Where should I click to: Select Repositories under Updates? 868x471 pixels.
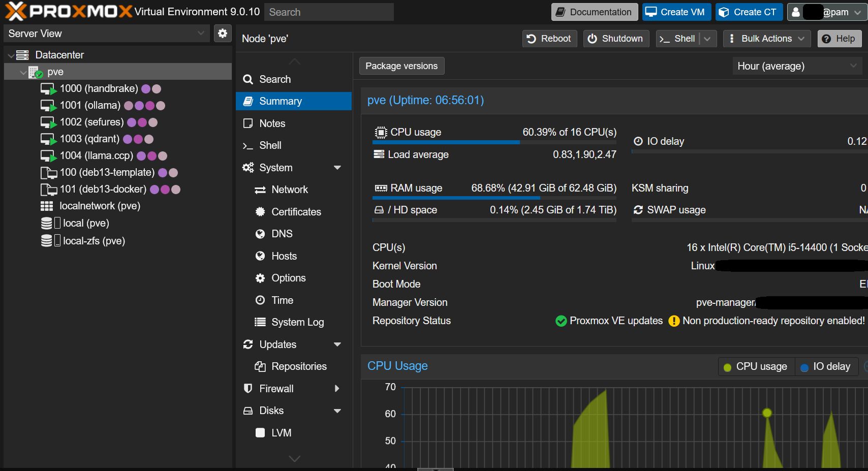pyautogui.click(x=299, y=366)
